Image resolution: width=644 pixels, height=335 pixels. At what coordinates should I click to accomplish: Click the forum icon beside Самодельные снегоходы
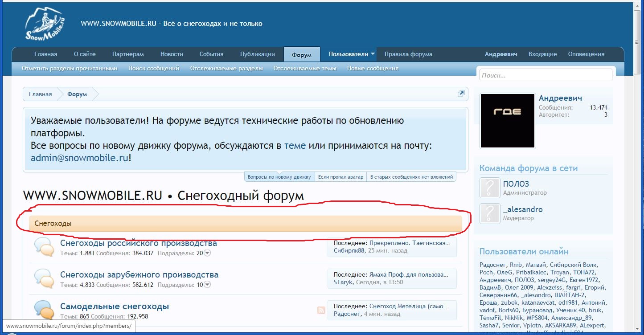44,310
